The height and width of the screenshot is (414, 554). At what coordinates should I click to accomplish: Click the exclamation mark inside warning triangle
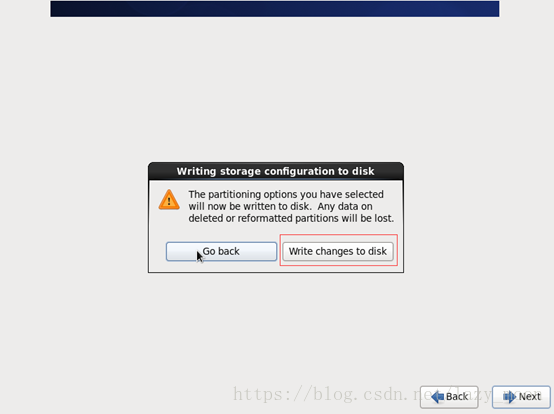click(169, 201)
